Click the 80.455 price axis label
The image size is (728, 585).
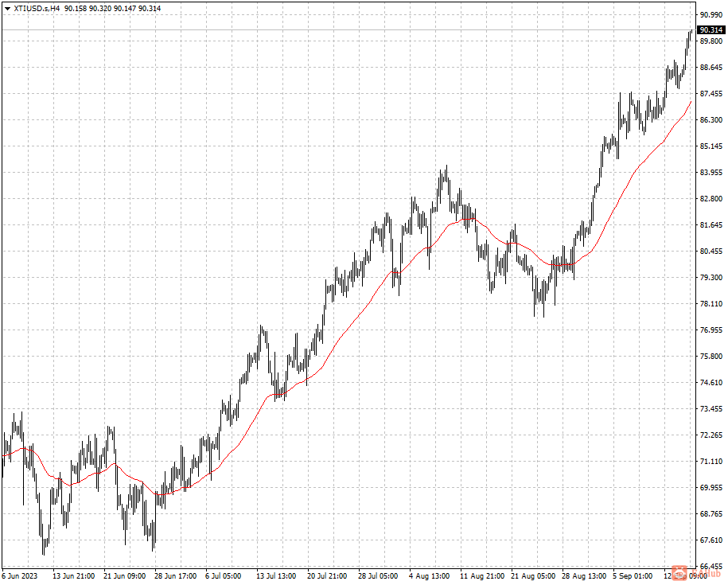point(710,252)
